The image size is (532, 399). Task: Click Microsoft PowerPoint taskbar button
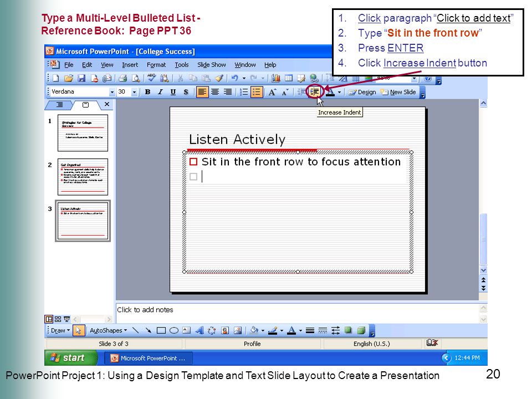click(x=148, y=358)
